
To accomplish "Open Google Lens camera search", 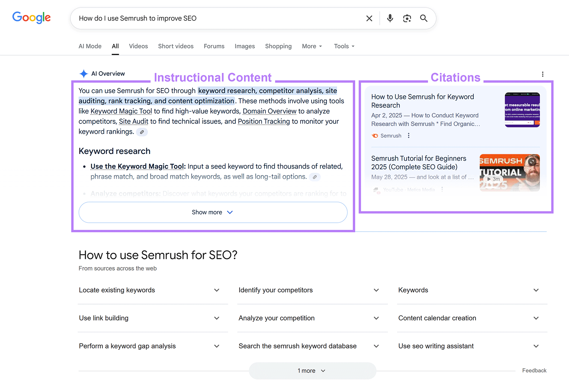I will [407, 18].
